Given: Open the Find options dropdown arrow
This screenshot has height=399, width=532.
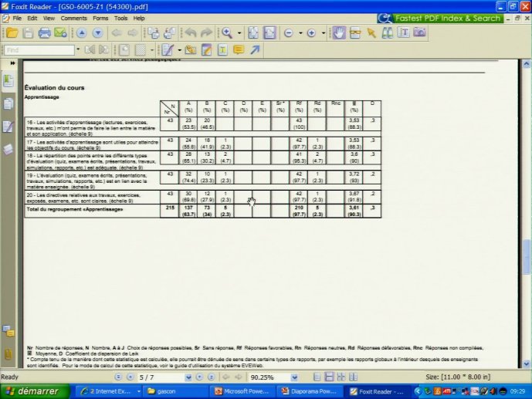Looking at the screenshot, I should pyautogui.click(x=78, y=50).
